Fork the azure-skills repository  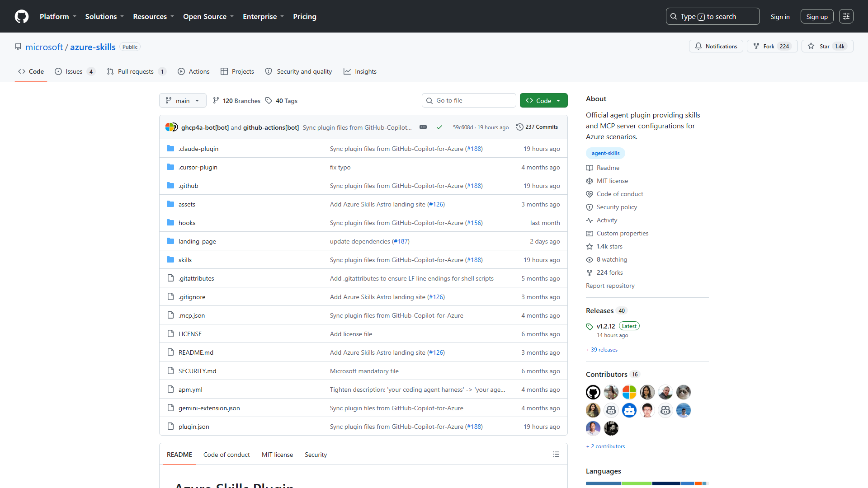point(772,46)
